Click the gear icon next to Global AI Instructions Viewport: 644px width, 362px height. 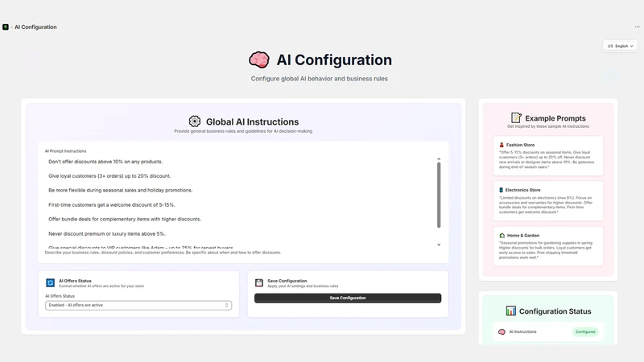[195, 121]
